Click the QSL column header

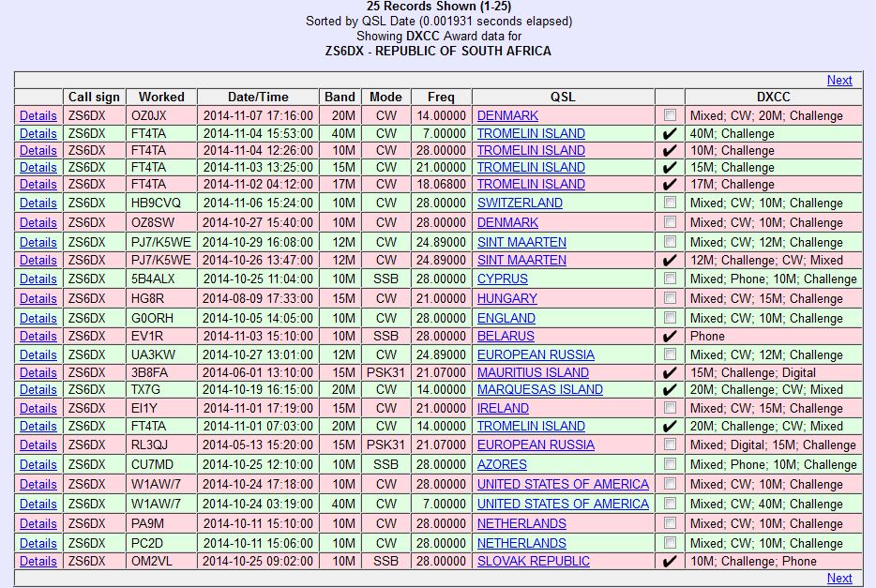point(563,98)
